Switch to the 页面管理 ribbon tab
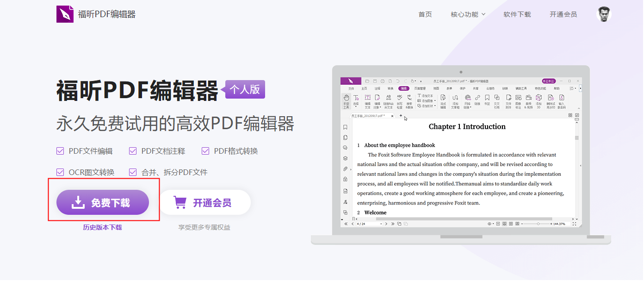Screen dimensions: 644x281 [x=421, y=88]
